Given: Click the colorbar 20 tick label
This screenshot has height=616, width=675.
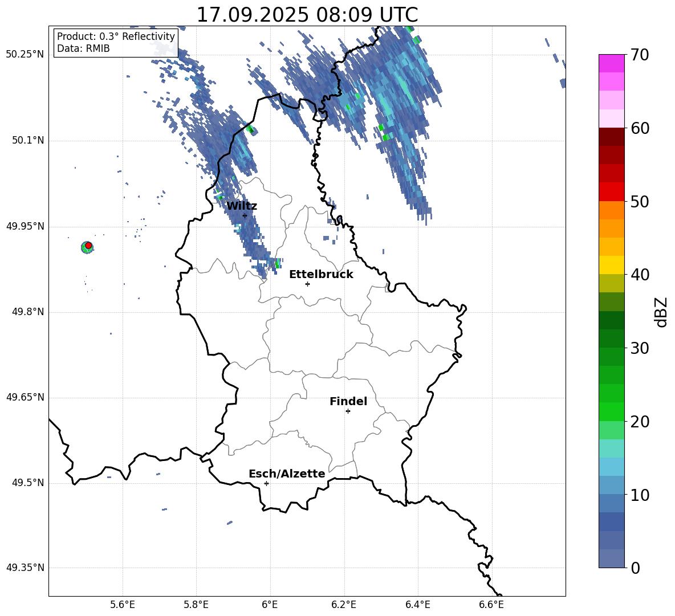Looking at the screenshot, I should (640, 422).
